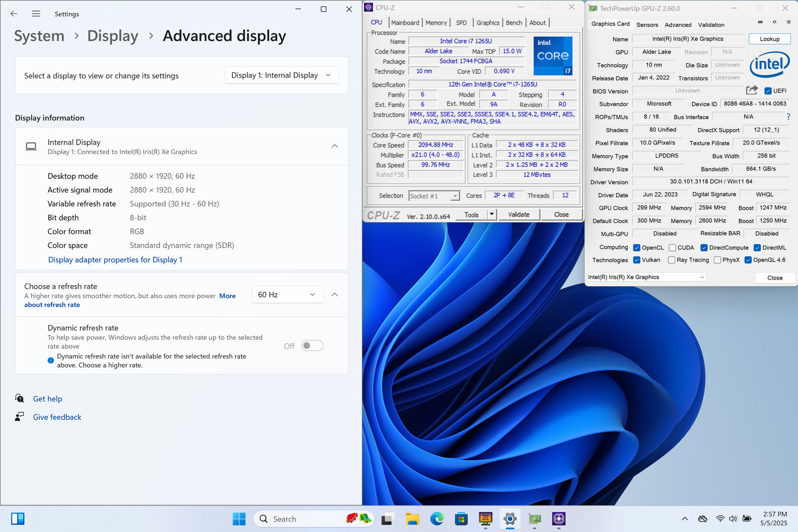Click the dynamic refresh rate info icon
This screenshot has height=532, width=798.
[50, 360]
